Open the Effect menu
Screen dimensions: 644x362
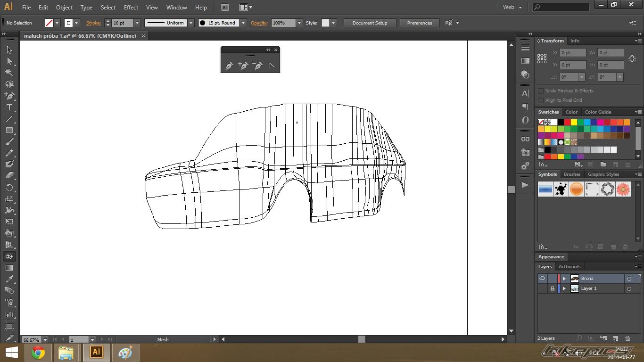point(131,8)
